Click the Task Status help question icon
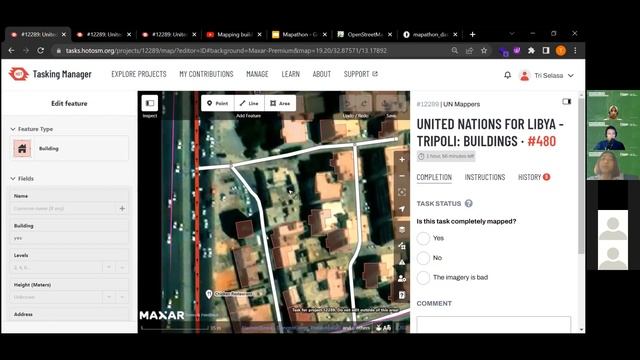Viewport: 640px width, 360px height. pyautogui.click(x=469, y=203)
